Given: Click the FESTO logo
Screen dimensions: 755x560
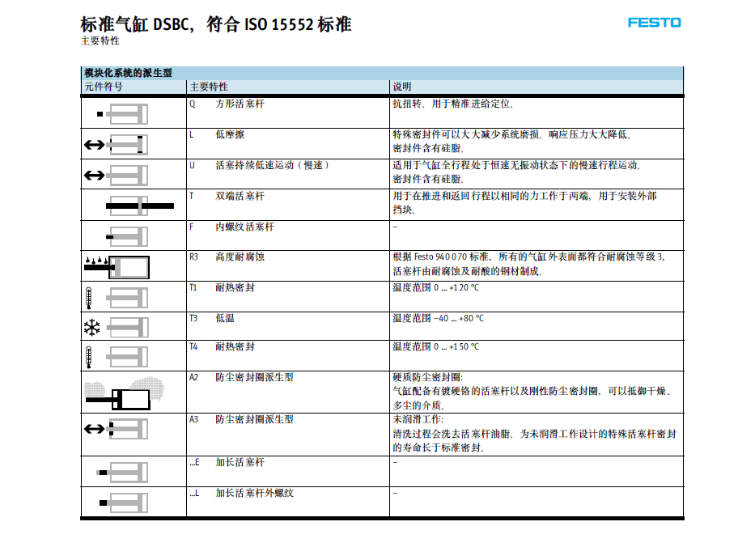Looking at the screenshot, I should [654, 23].
